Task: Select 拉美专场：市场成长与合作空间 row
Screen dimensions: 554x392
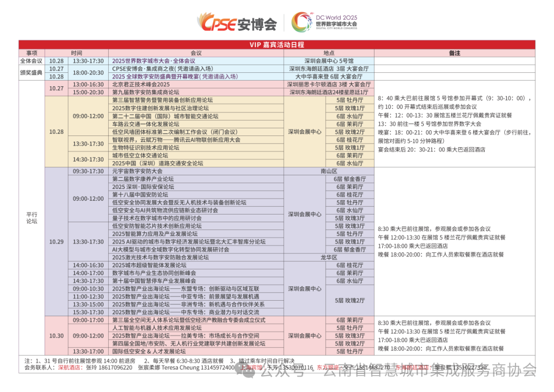Action: coord(196,336)
